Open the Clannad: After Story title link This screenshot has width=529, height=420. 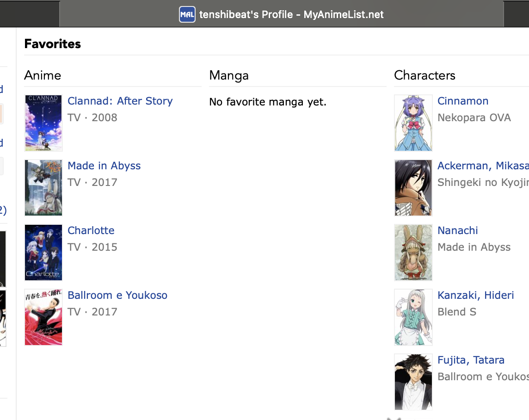[x=120, y=101]
